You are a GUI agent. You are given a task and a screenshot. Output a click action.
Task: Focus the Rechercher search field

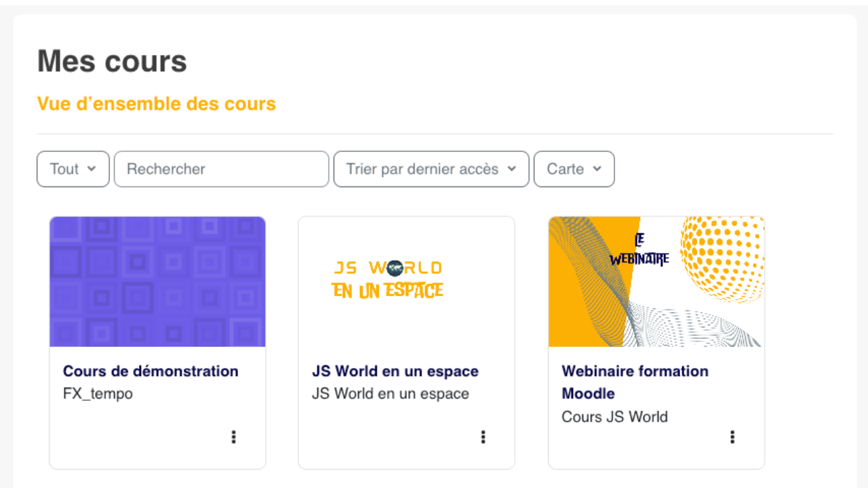(x=222, y=169)
